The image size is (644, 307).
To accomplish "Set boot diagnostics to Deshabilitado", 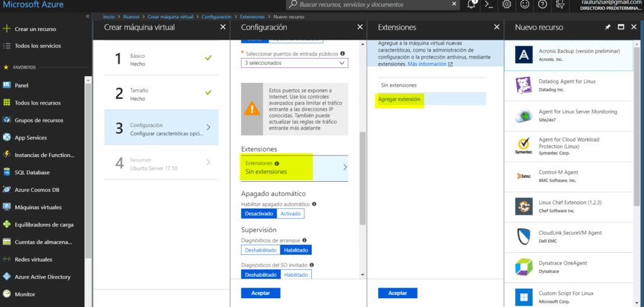I will [x=260, y=250].
